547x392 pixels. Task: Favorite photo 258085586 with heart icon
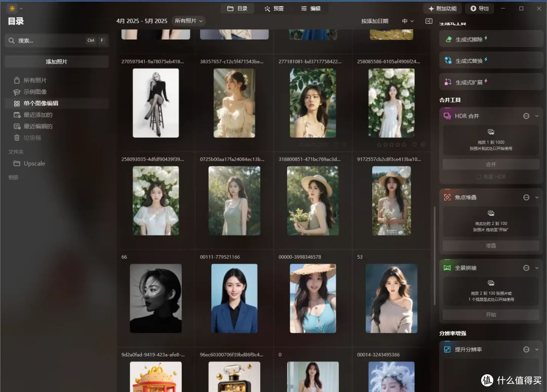pos(414,144)
